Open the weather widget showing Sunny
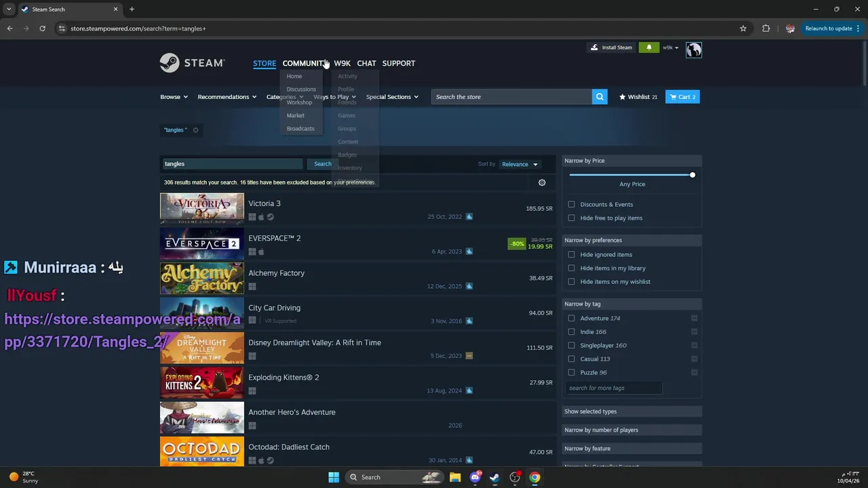The height and width of the screenshot is (488, 868). pyautogui.click(x=24, y=477)
